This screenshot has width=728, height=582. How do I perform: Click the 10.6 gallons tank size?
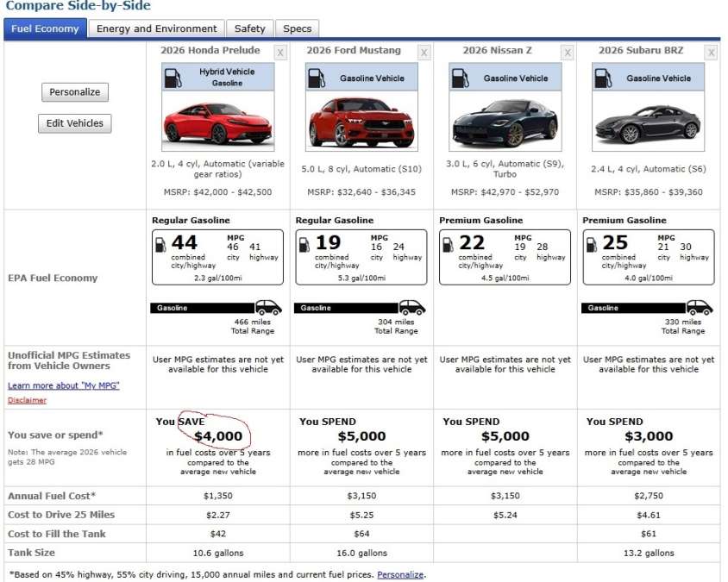pyautogui.click(x=218, y=553)
